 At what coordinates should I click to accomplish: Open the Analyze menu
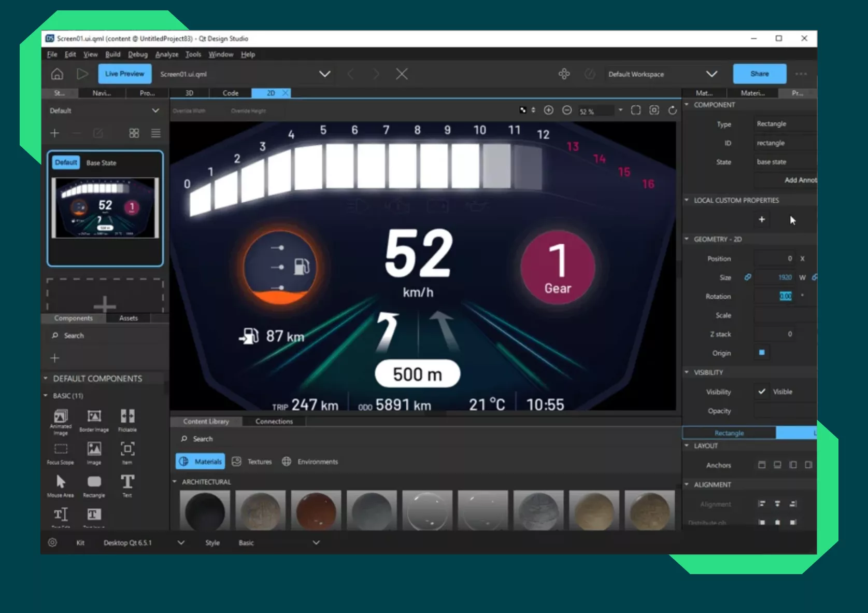[166, 54]
